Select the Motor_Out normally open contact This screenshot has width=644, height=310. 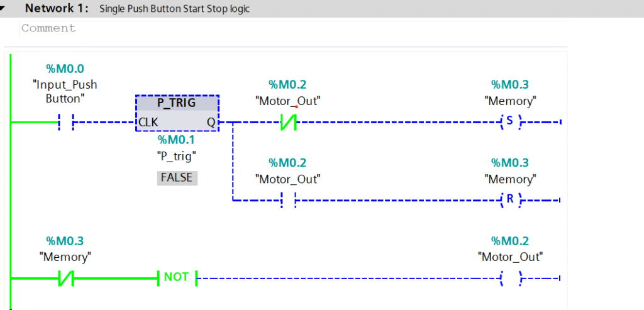point(287,201)
